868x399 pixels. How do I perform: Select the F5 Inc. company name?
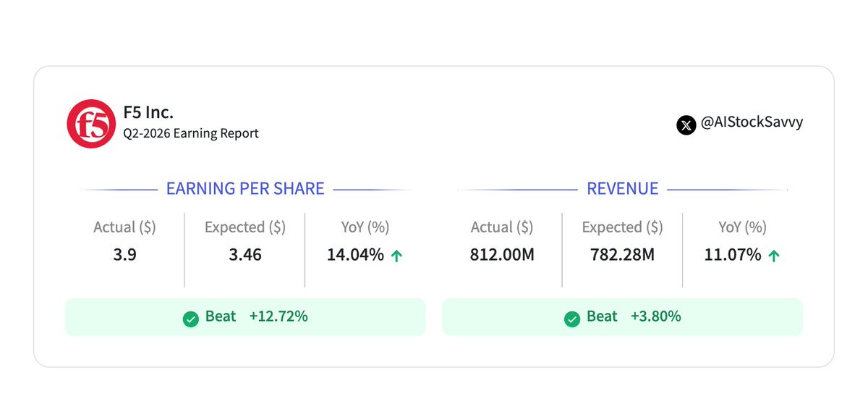click(148, 113)
